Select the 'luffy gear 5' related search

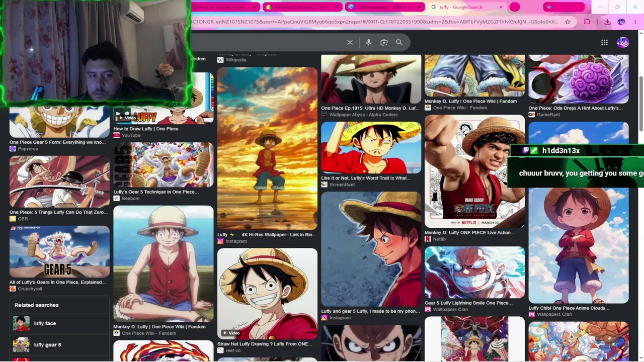[x=59, y=344]
